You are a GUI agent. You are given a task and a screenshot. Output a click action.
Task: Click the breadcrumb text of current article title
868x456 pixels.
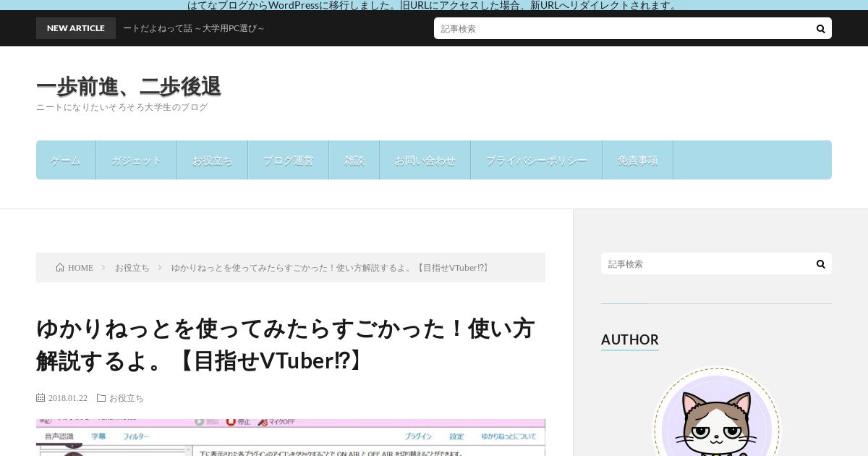coord(331,268)
